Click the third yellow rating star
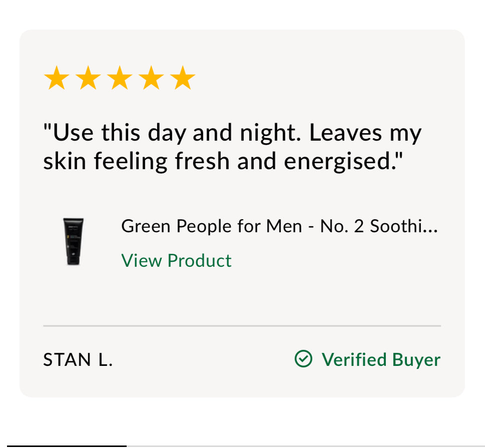 120,78
